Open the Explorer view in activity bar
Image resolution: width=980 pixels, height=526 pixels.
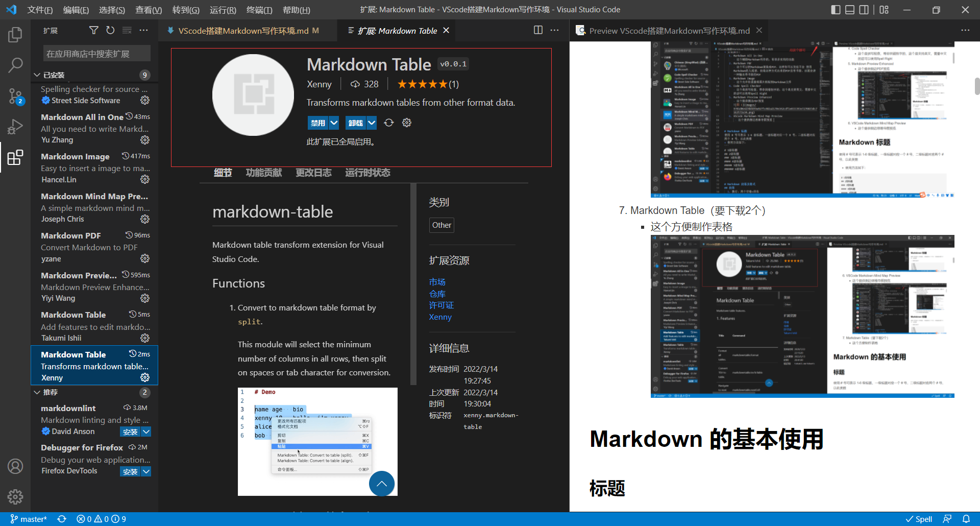[x=15, y=35]
